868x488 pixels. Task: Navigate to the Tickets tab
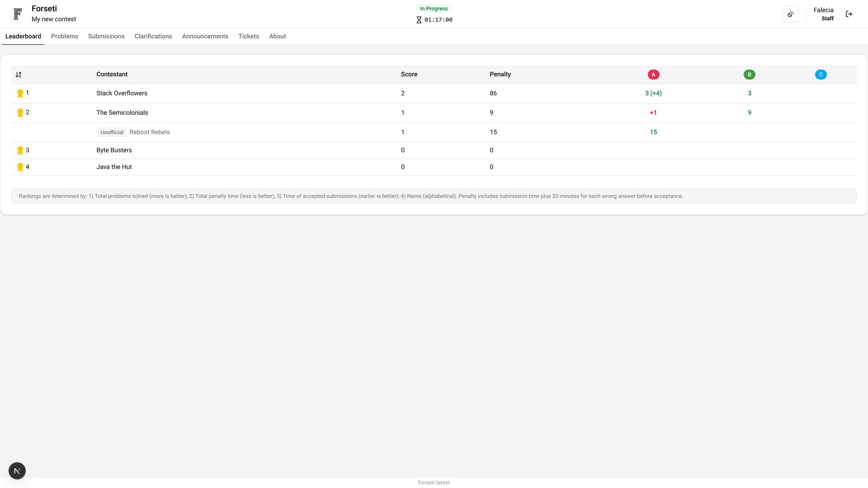click(248, 36)
